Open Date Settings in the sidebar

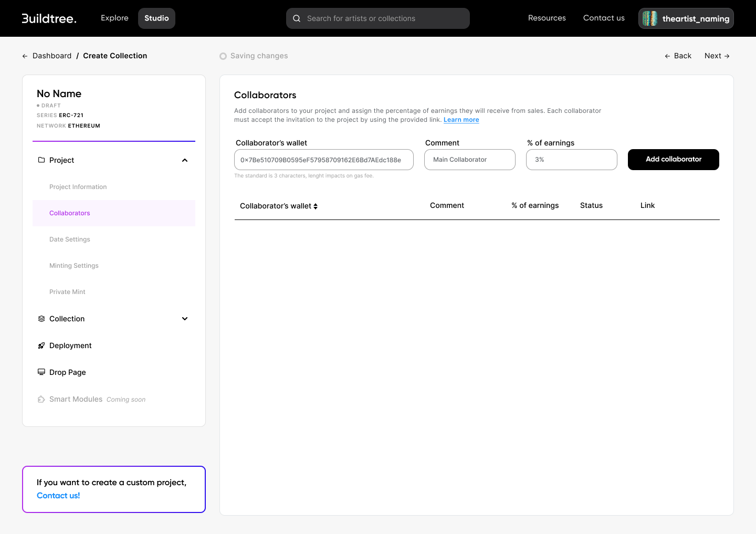click(70, 239)
